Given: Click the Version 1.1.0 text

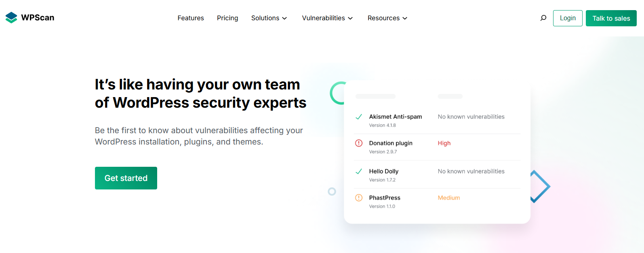Looking at the screenshot, I should click(x=382, y=206).
